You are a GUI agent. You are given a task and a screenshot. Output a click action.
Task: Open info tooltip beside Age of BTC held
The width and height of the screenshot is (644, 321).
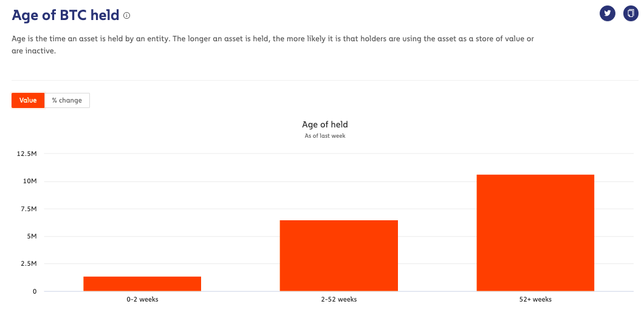coord(127,16)
